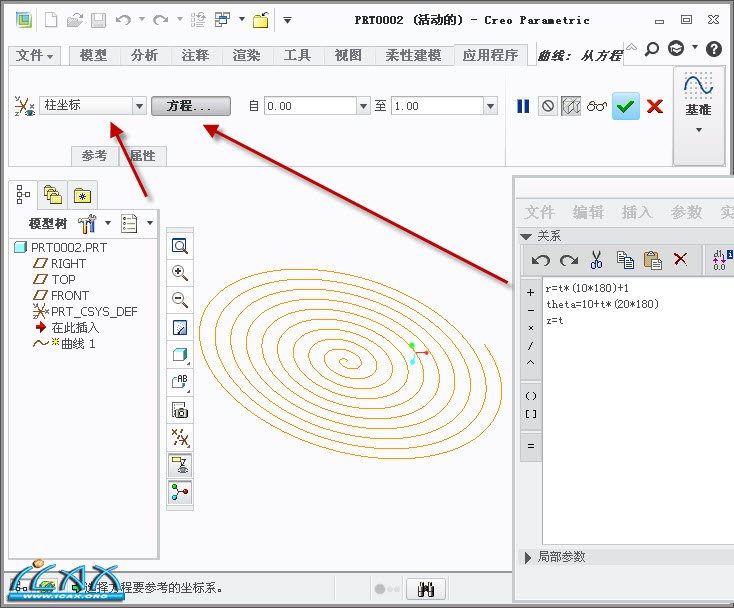The width and height of the screenshot is (734, 608).
Task: Close window via yellow folder icon
Action: click(x=261, y=20)
